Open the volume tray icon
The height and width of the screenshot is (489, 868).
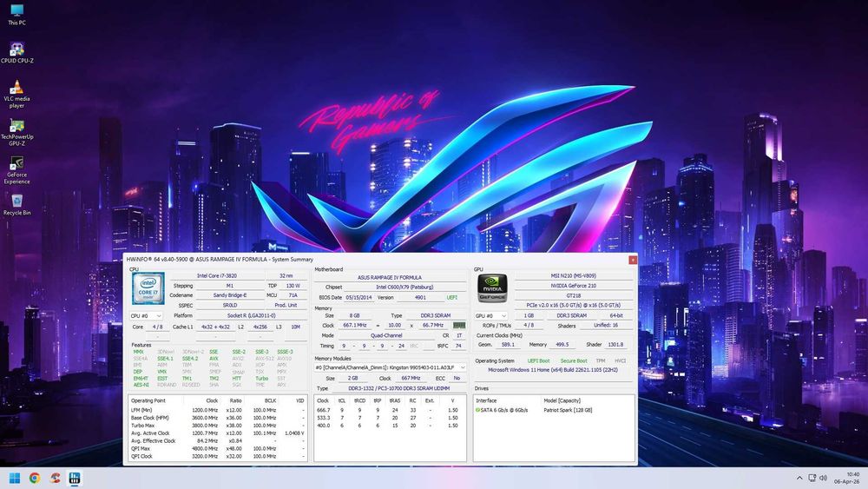pos(823,478)
